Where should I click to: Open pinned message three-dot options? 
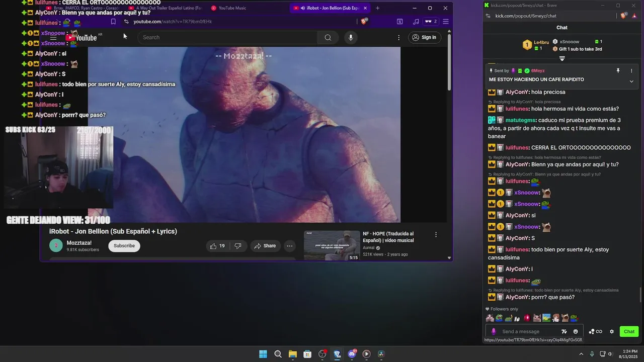tap(631, 71)
